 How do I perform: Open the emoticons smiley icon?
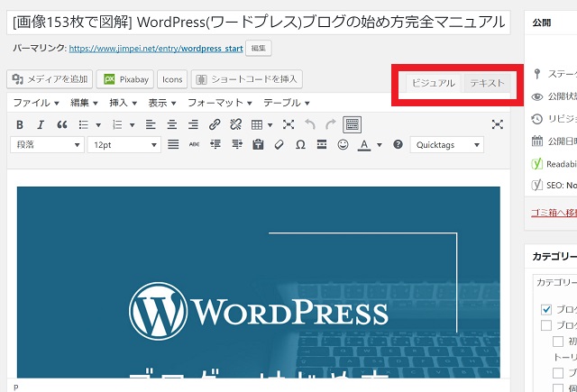coord(343,144)
